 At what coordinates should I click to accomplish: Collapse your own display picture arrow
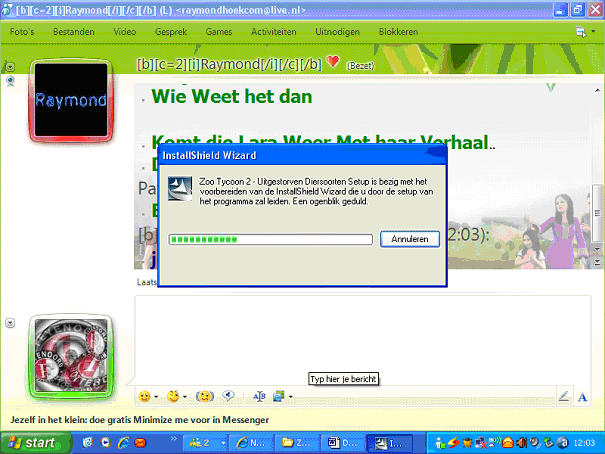[x=10, y=322]
